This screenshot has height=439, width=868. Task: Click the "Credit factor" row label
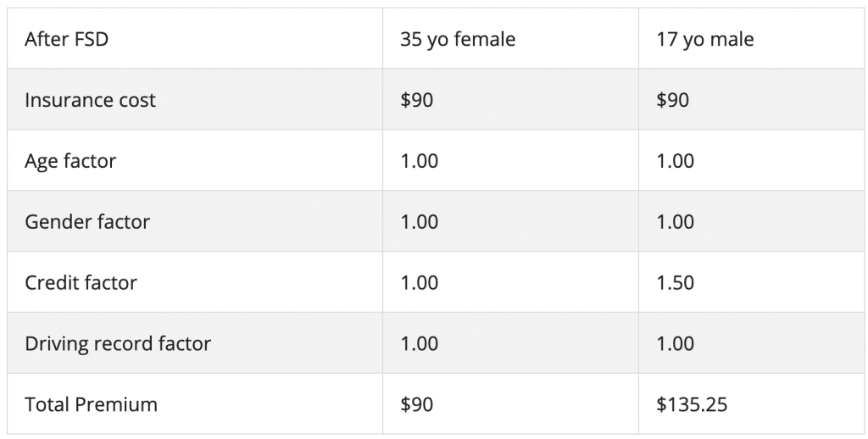81,283
